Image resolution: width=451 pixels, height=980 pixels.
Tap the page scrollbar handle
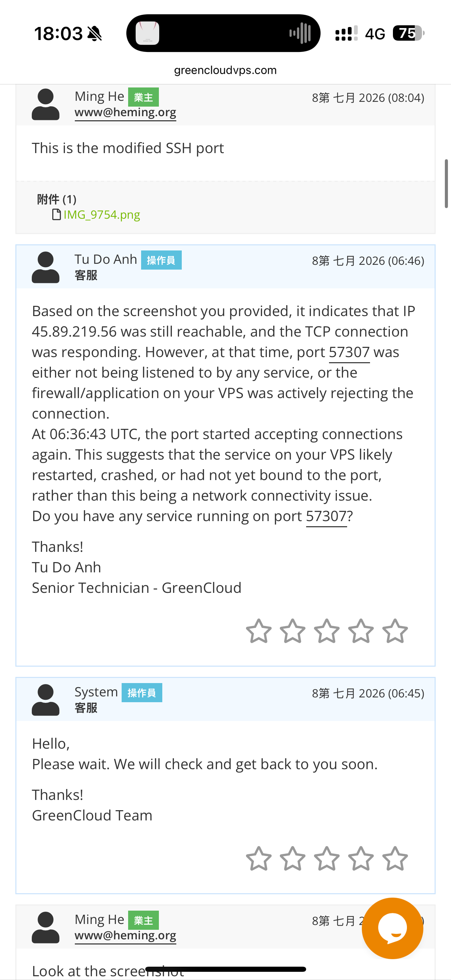pyautogui.click(x=447, y=183)
